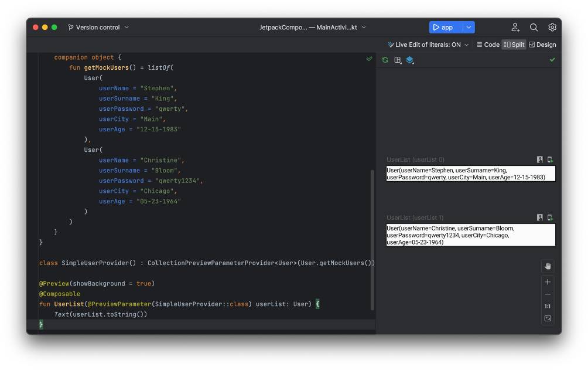The height and width of the screenshot is (370, 588).
Task: Zoom out the preview with minus button
Action: click(548, 294)
